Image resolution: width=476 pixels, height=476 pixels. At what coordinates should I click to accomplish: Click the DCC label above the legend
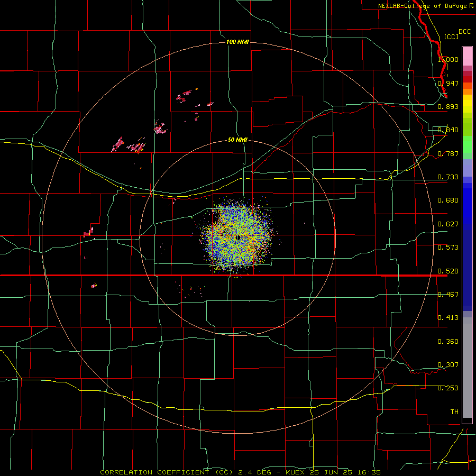pyautogui.click(x=464, y=32)
